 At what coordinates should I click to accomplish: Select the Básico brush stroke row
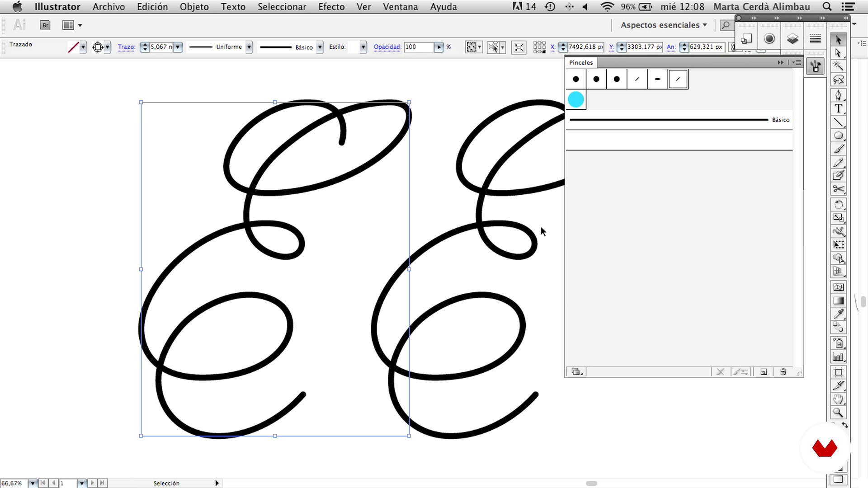pos(679,120)
